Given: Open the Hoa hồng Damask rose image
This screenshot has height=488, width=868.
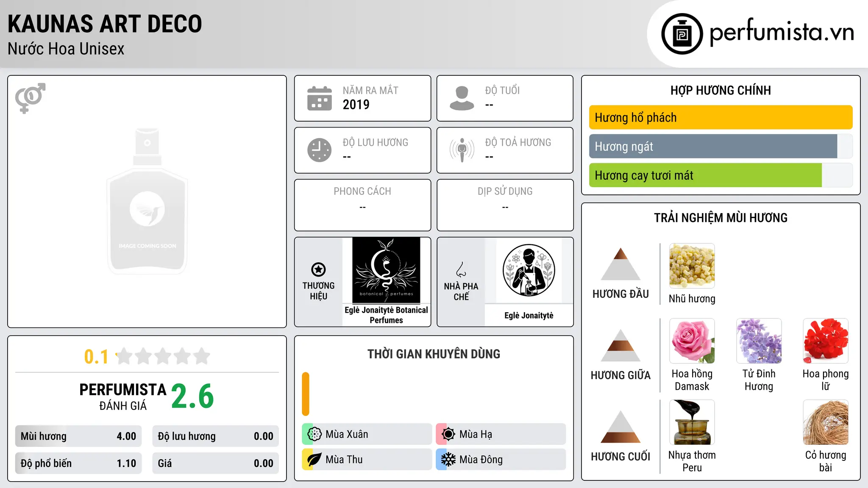Looking at the screenshot, I should click(692, 341).
